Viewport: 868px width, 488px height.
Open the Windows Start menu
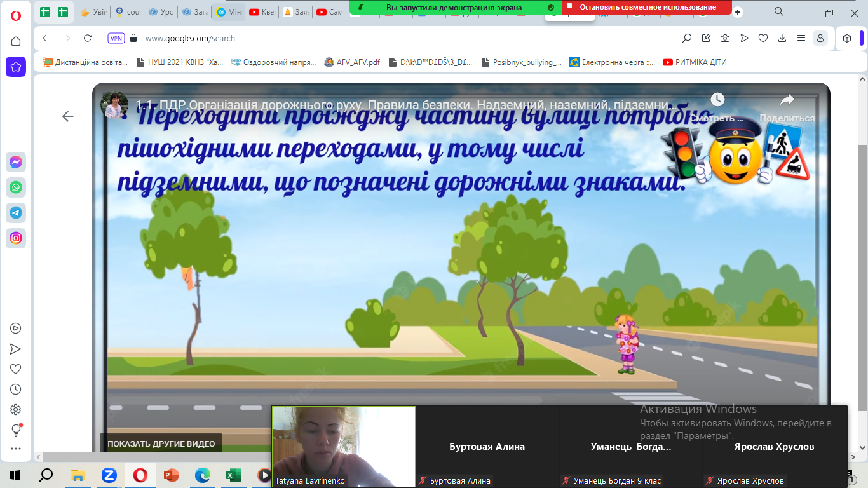tap(15, 475)
